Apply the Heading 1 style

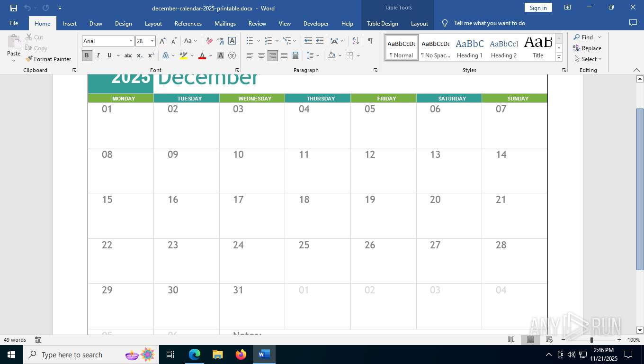coord(469,48)
